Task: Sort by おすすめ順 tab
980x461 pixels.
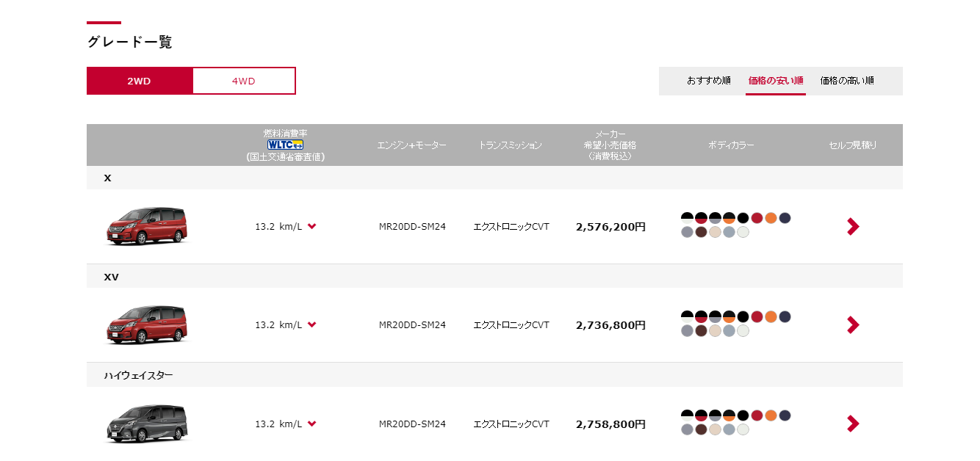Action: tap(708, 81)
